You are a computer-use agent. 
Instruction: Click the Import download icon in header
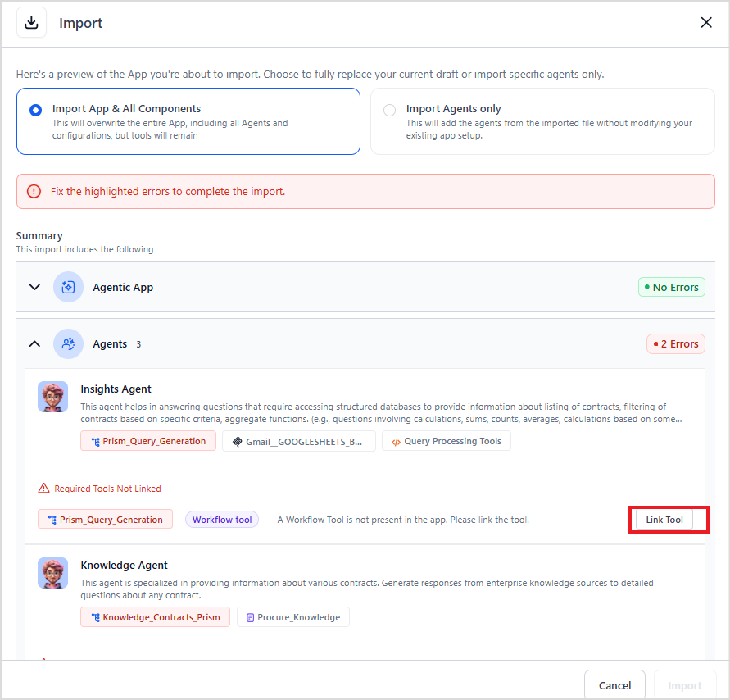click(x=31, y=23)
